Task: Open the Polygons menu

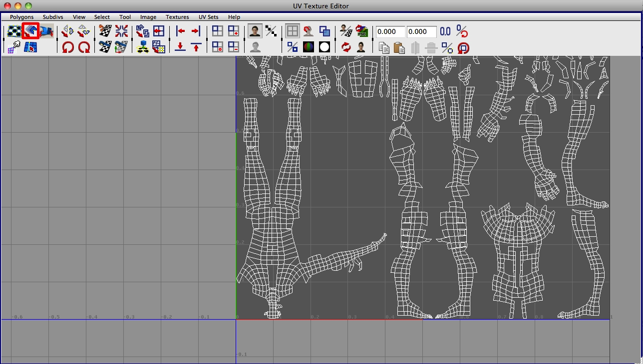Action: pyautogui.click(x=20, y=16)
